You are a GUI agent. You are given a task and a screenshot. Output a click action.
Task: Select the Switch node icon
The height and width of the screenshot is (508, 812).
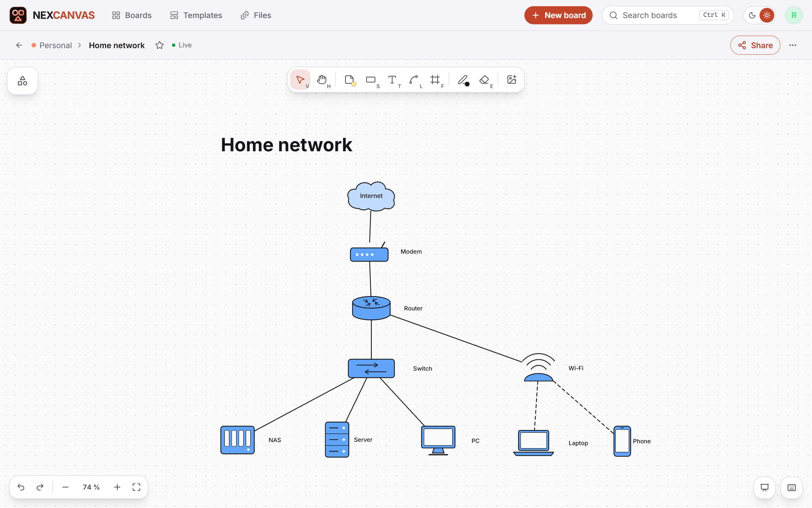pyautogui.click(x=371, y=368)
